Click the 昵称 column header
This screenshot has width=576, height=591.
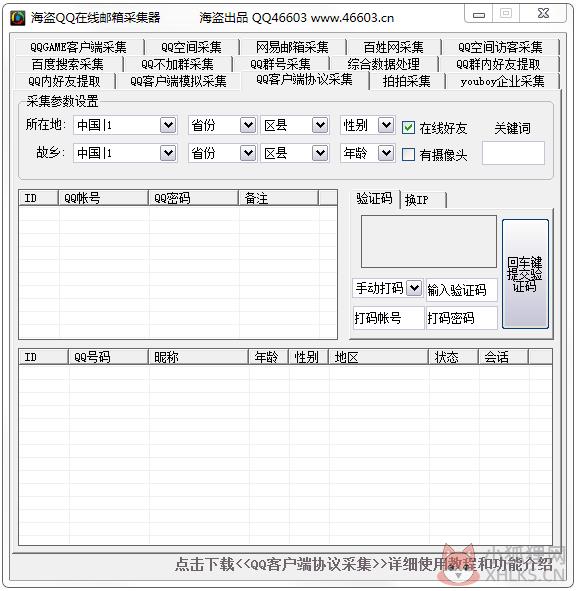(199, 357)
